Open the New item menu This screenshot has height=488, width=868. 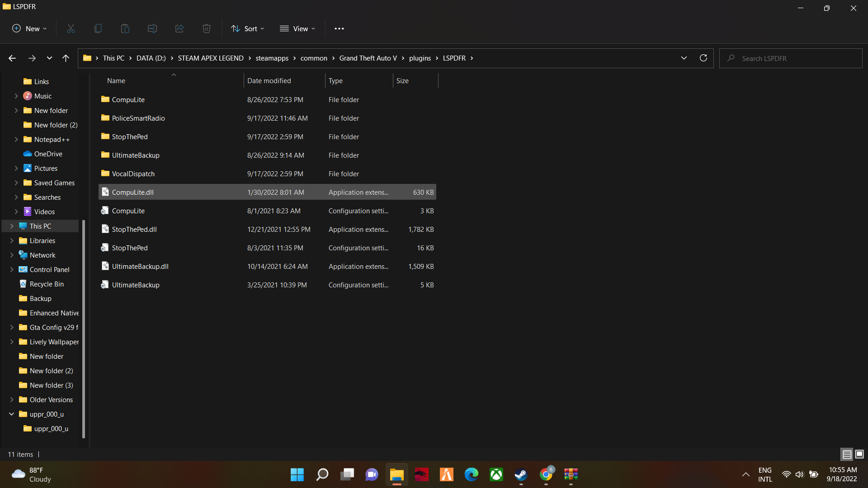[x=29, y=28]
